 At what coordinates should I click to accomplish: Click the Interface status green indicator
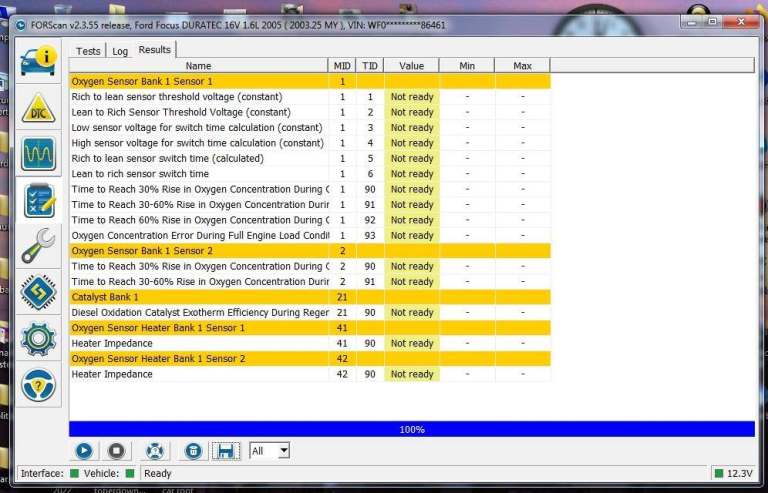74,473
